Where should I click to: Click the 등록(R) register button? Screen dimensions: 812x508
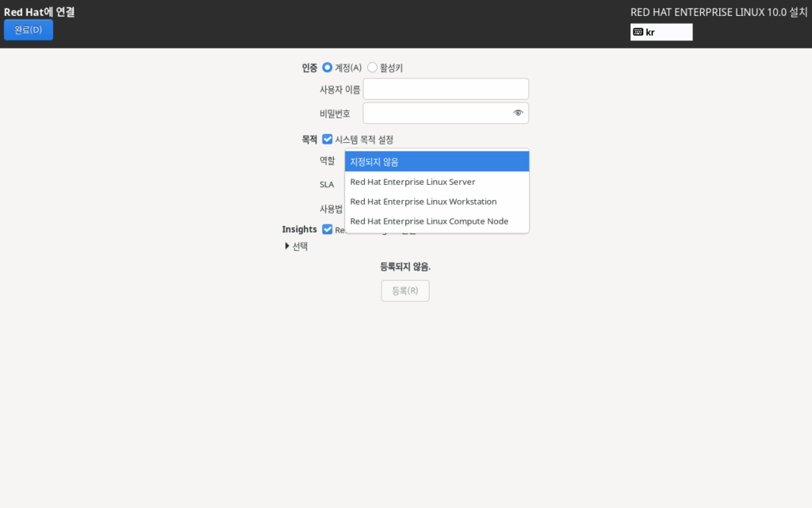coord(405,291)
